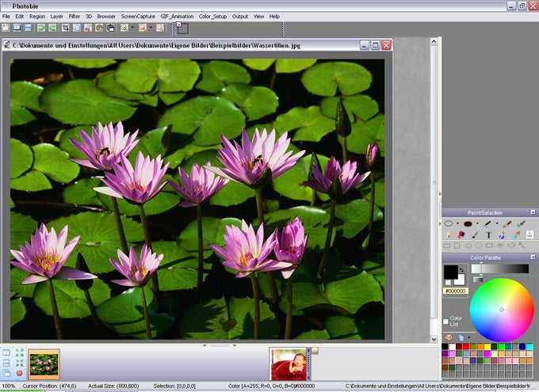This screenshot has height=392, width=539.
Task: Collapse the Paint/Selection panel
Action: point(533,212)
